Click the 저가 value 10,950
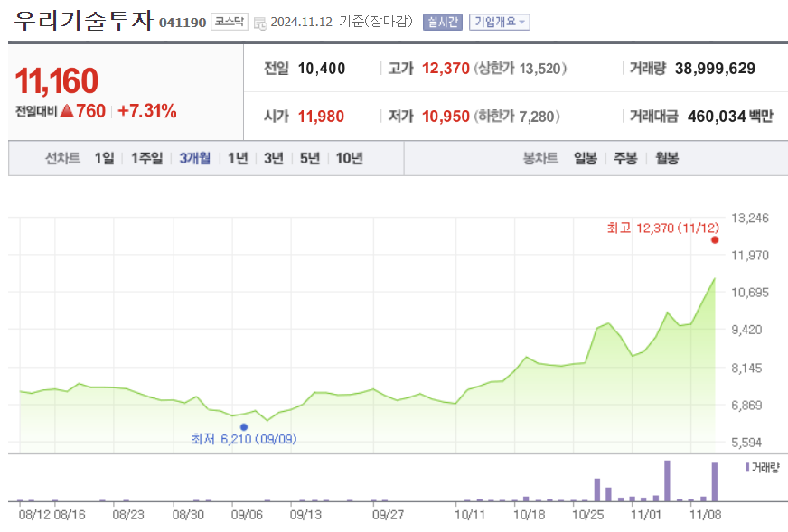The height and width of the screenshot is (532, 788). click(446, 117)
